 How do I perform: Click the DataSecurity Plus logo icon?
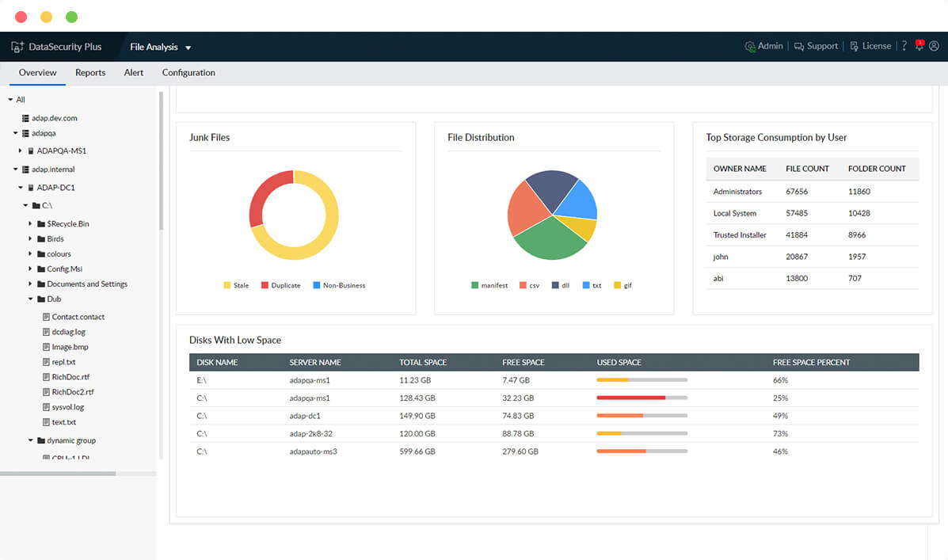click(17, 46)
